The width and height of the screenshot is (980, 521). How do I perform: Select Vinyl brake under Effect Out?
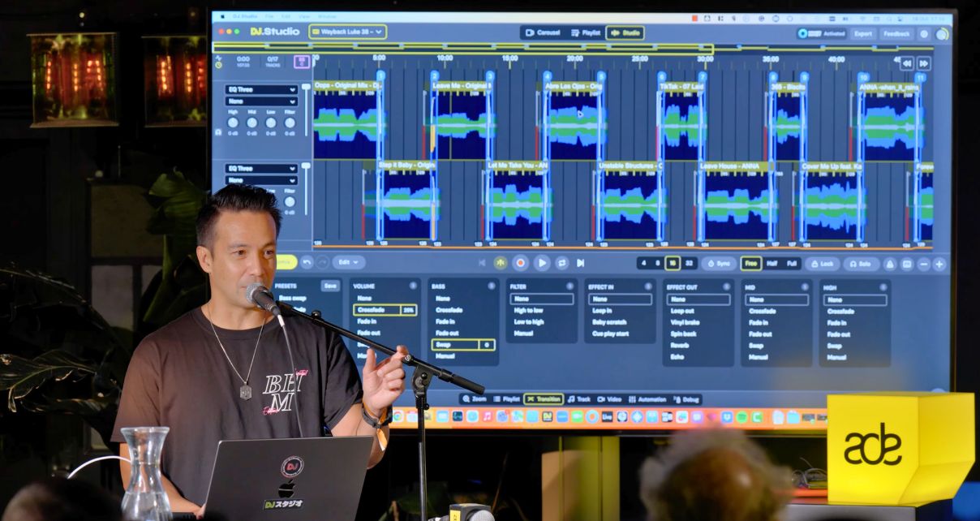click(684, 322)
